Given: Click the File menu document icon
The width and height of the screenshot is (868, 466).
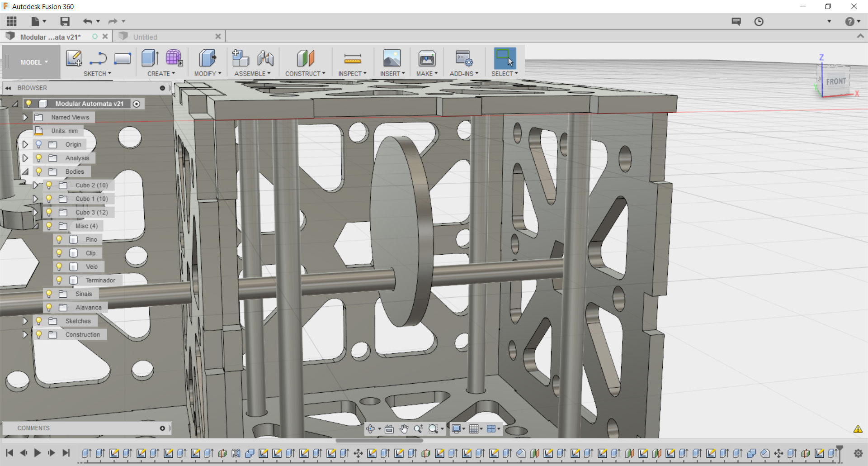Looking at the screenshot, I should tap(35, 21).
